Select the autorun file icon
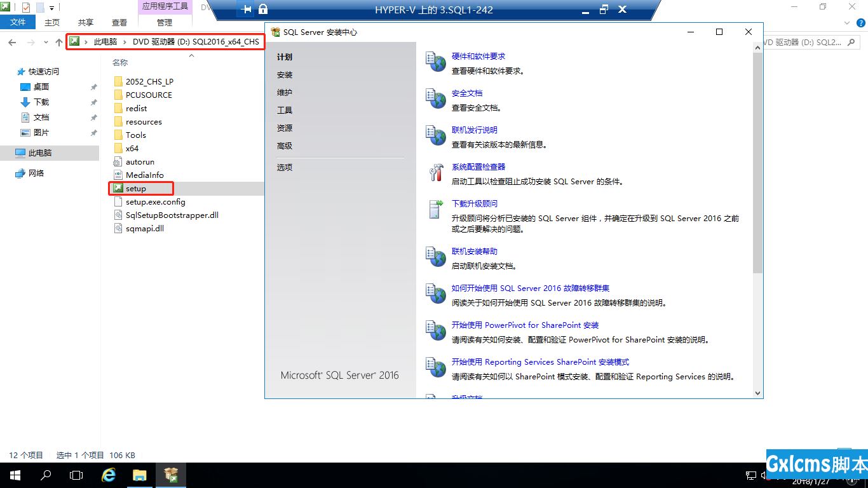 coord(118,161)
